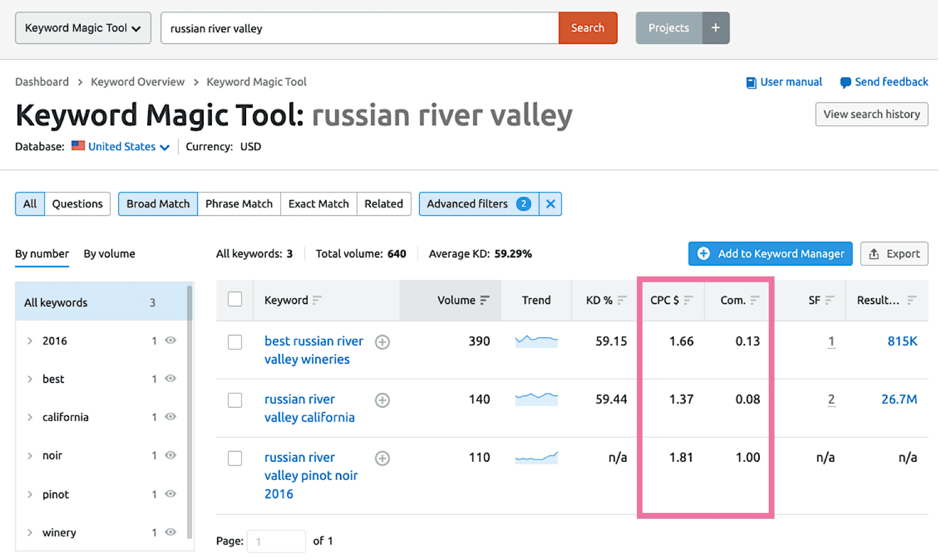This screenshot has height=560, width=942.
Task: Toggle the eye icon next to "winery" group
Action: (170, 532)
